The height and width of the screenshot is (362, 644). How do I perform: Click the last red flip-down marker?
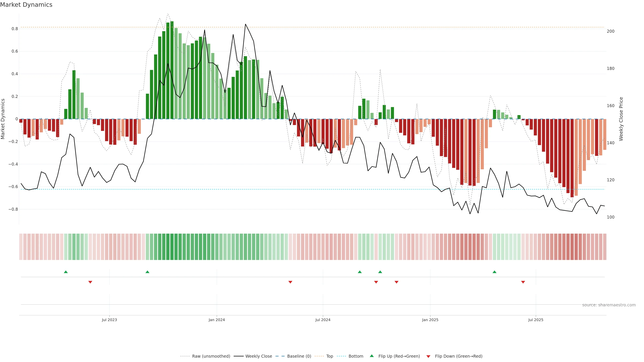point(523,282)
